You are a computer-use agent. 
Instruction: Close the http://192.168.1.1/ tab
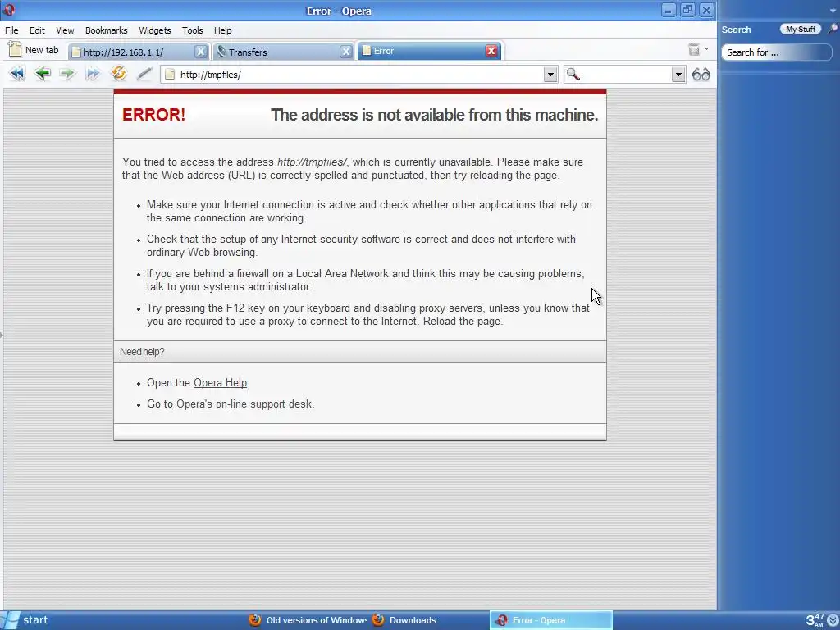(x=200, y=52)
